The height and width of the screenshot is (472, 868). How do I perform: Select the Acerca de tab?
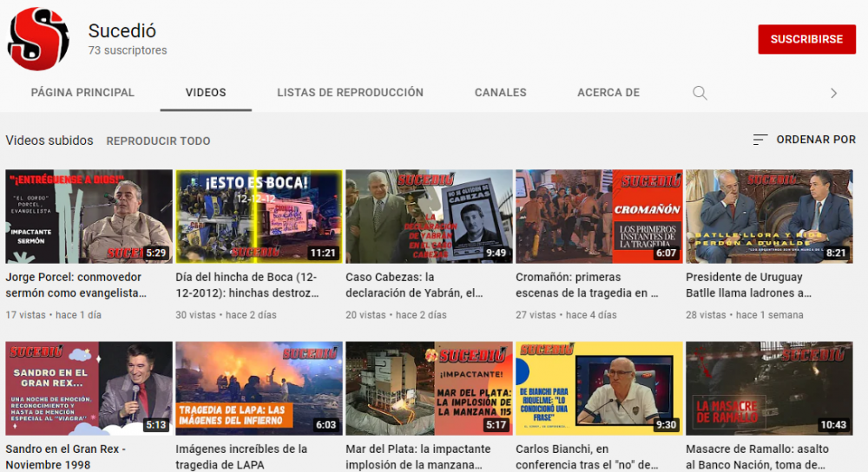coord(608,93)
